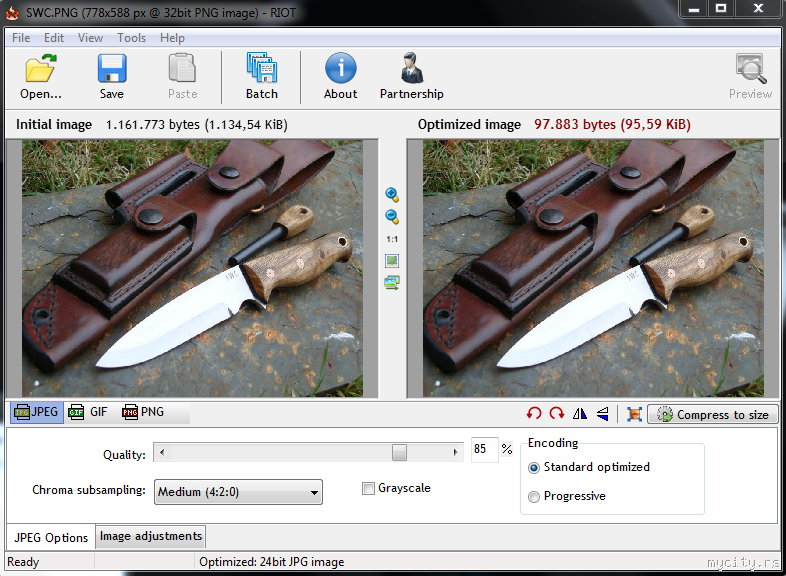Click the fit-to-window image icon
The width and height of the screenshot is (786, 576).
[x=392, y=261]
